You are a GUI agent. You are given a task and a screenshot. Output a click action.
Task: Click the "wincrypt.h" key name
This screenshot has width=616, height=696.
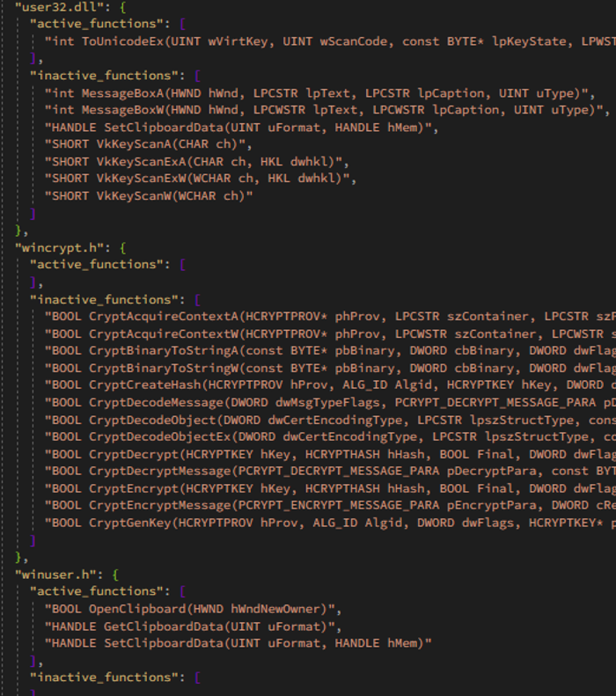62,247
